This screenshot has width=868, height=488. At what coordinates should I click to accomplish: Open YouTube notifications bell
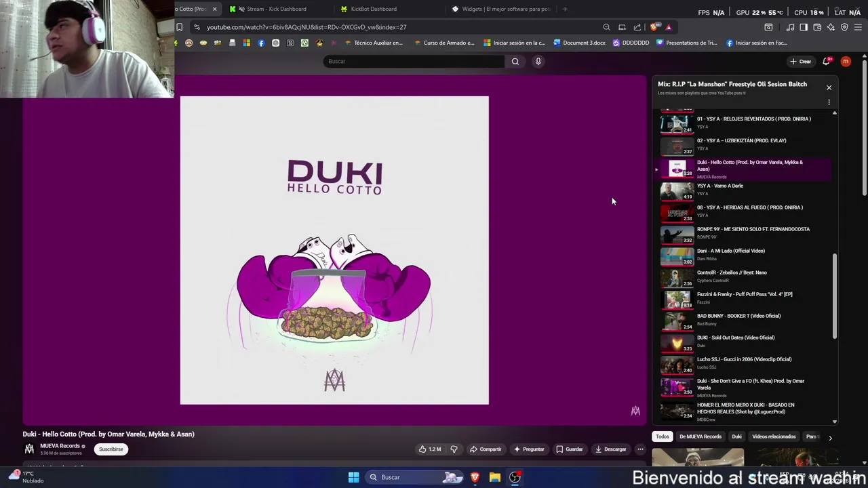pos(826,62)
